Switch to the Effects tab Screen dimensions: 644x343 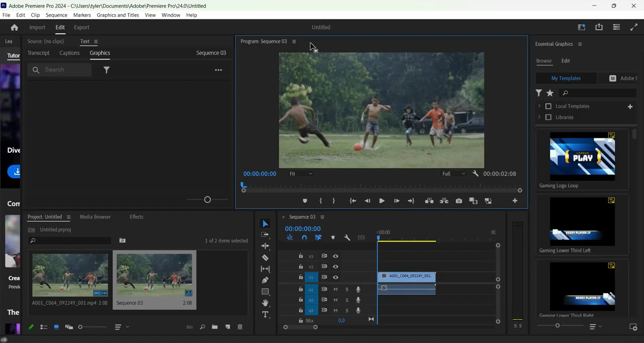(x=136, y=216)
